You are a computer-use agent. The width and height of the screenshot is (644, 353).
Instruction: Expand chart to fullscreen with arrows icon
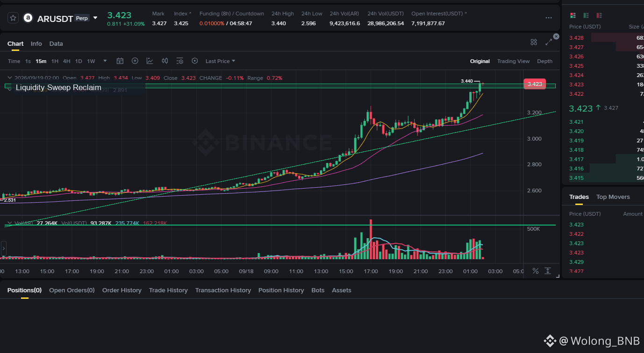click(x=549, y=42)
